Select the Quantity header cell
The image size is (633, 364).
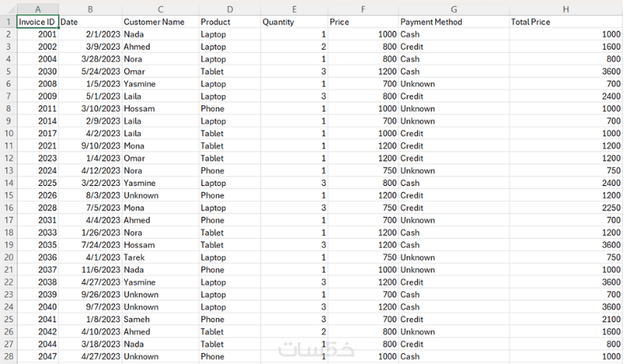[294, 22]
